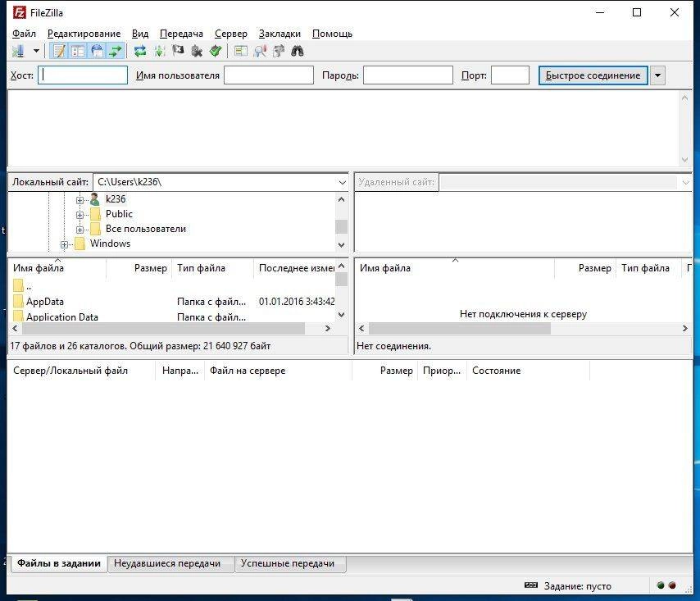Toggle the message log display
The image size is (700, 601).
tap(59, 52)
